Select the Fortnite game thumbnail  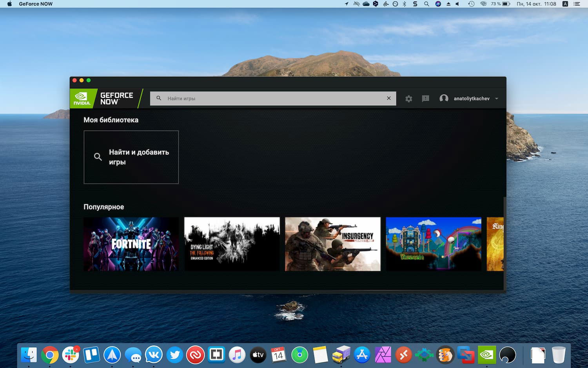(131, 244)
